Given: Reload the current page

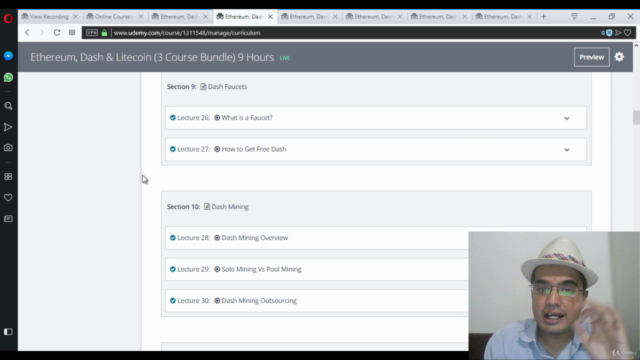Looking at the screenshot, I should (57, 33).
